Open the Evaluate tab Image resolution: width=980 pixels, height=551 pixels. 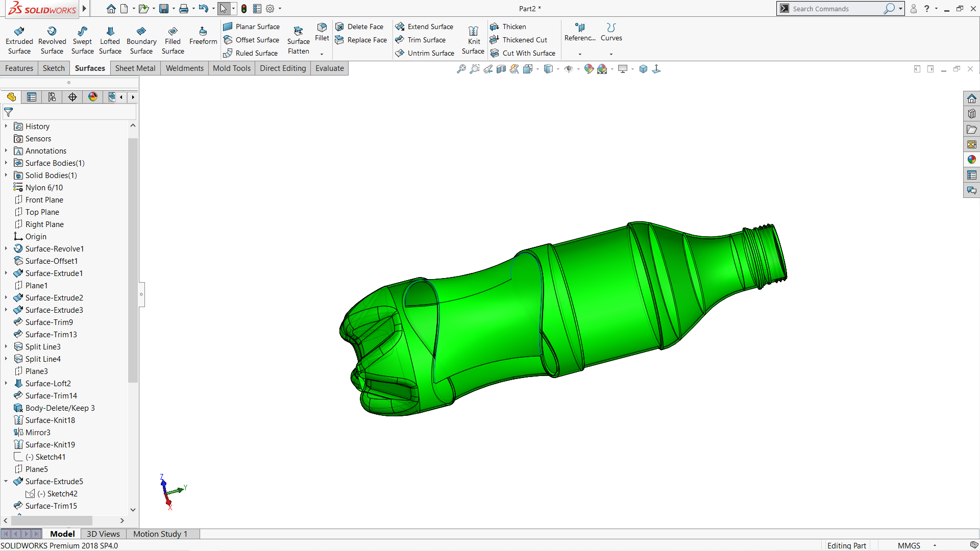point(330,68)
